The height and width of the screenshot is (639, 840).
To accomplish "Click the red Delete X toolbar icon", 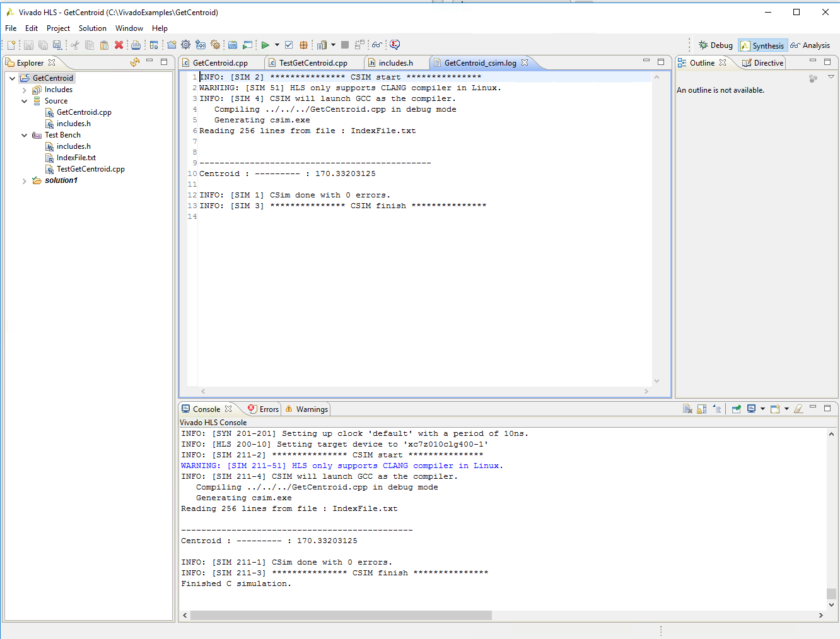I will [119, 45].
